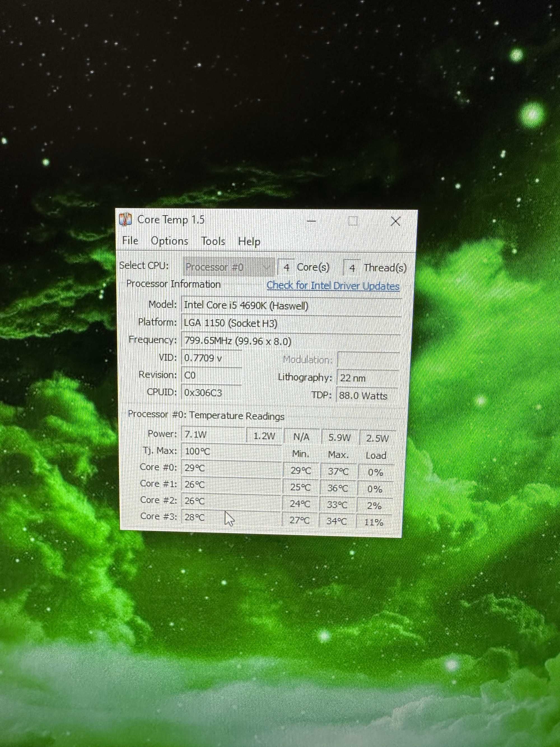This screenshot has width=560, height=747.
Task: Click the Power value 7.1W
Action: click(x=213, y=434)
